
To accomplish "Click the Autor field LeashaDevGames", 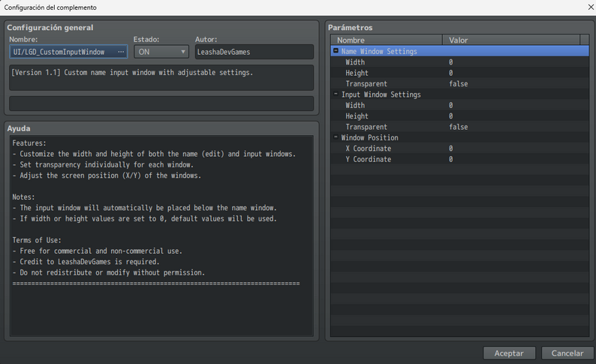I will (254, 52).
